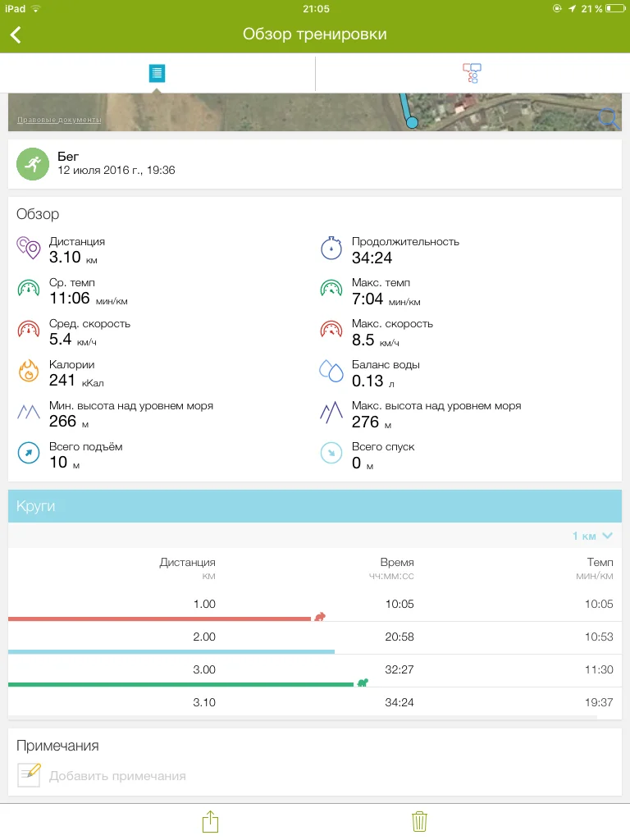
Task: Tap the blue lap 2 pace bar
Action: [171, 651]
